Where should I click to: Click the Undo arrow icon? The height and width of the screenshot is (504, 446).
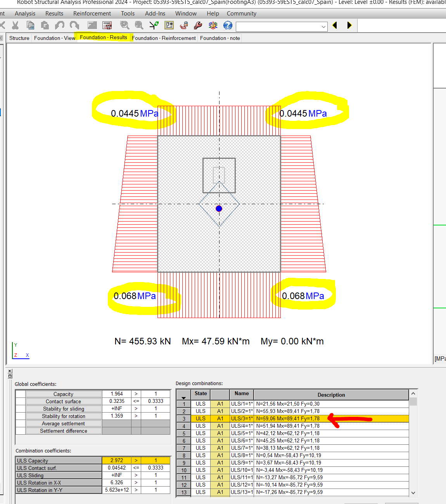click(60, 26)
